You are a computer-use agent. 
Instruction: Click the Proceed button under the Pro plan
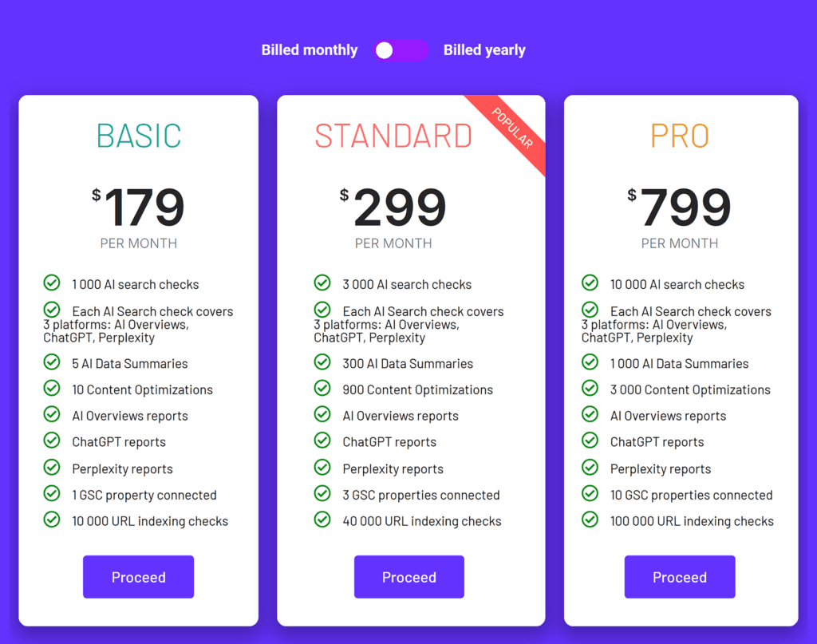[x=679, y=576]
